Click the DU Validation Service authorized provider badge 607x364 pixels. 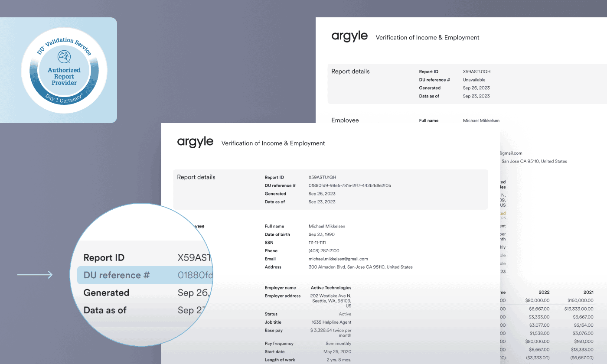pos(64,70)
